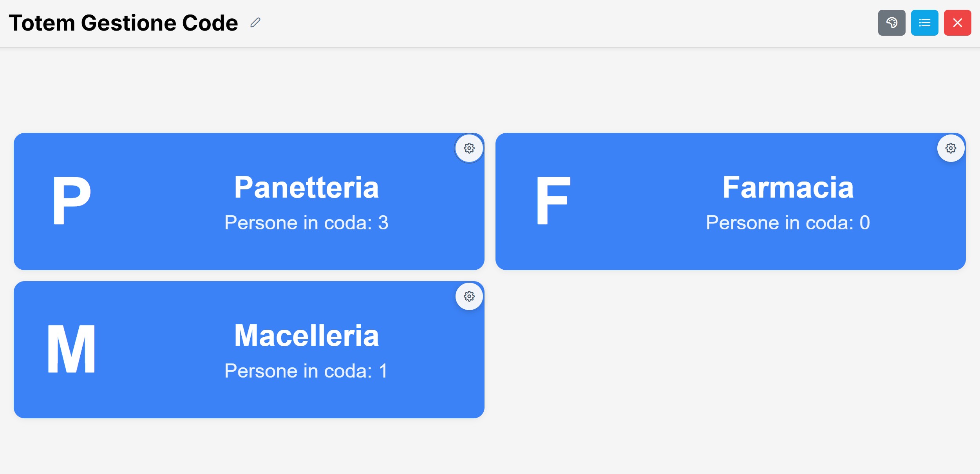The width and height of the screenshot is (980, 474).
Task: Click the Farmacia card title text
Action: click(788, 187)
